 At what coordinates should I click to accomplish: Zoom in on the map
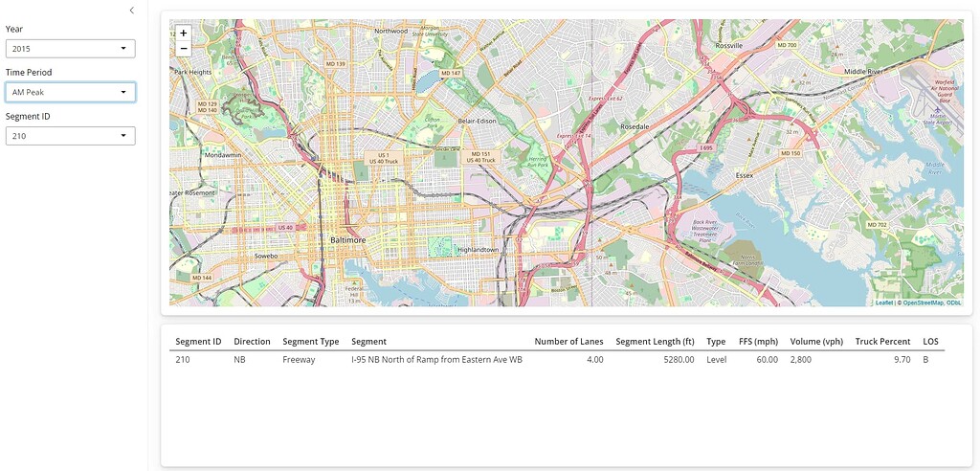[x=184, y=33]
